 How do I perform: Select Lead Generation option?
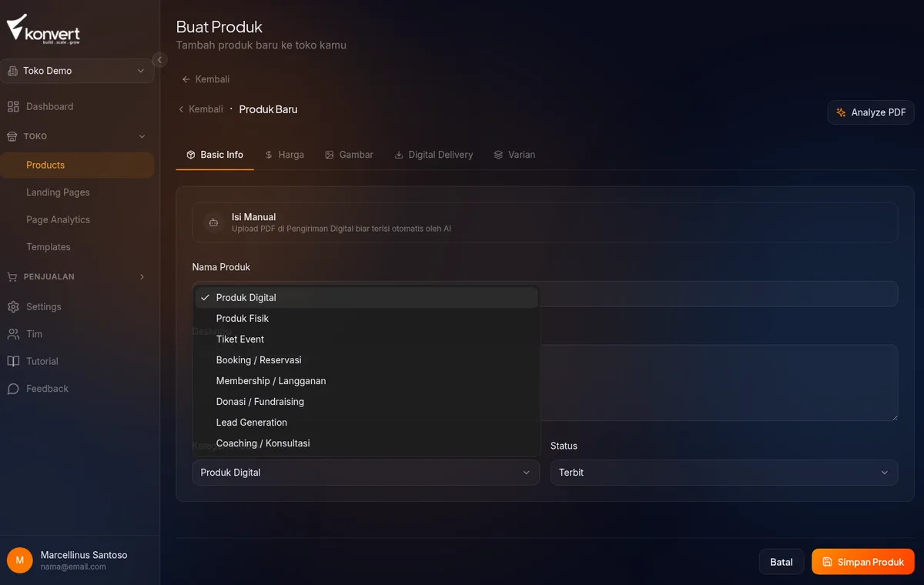[x=367, y=422]
